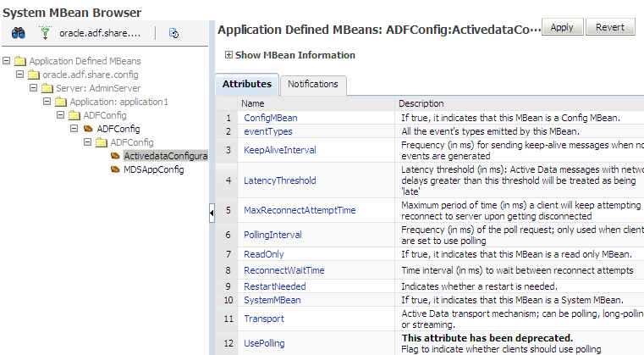Image resolution: width=644 pixels, height=355 pixels.
Task: Open the ReadOnly attribute link
Action: pos(264,254)
